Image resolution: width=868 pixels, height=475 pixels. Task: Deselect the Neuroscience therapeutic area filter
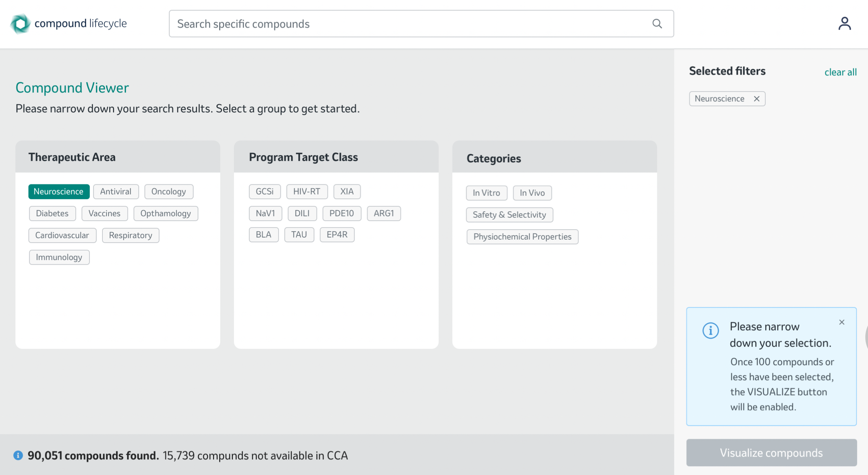pyautogui.click(x=59, y=191)
